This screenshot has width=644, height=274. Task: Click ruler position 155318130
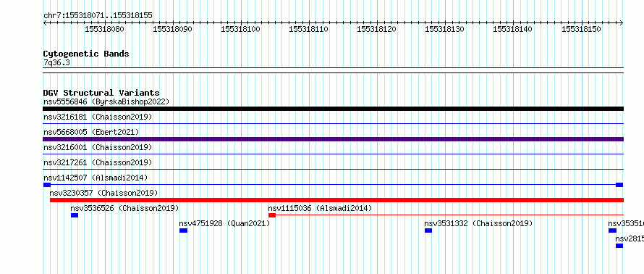(x=444, y=29)
